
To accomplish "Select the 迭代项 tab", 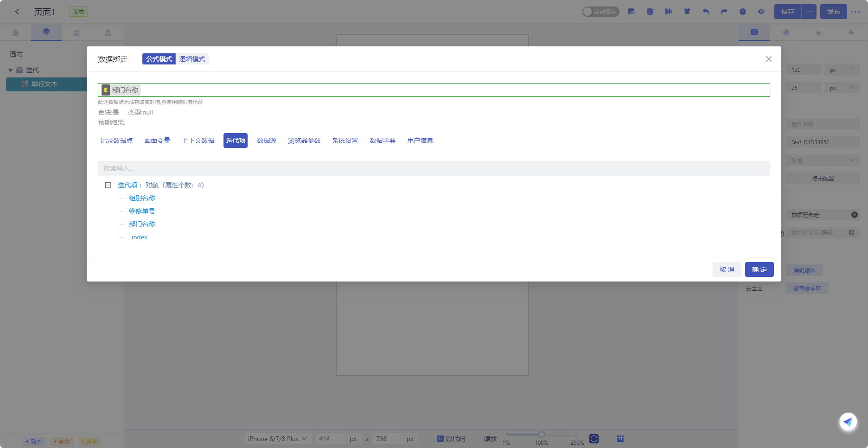I will click(x=236, y=141).
